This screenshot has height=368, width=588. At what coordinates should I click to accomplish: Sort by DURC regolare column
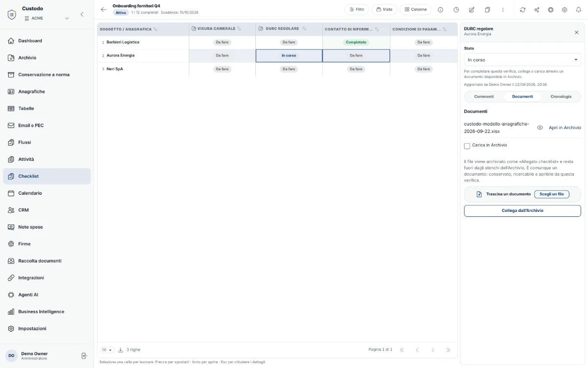tap(304, 29)
